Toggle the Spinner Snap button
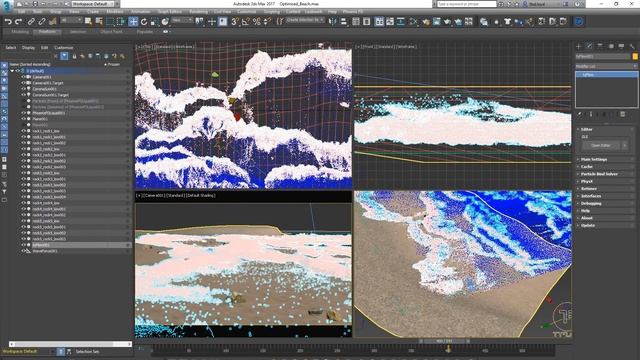640x360 pixels. click(267, 22)
